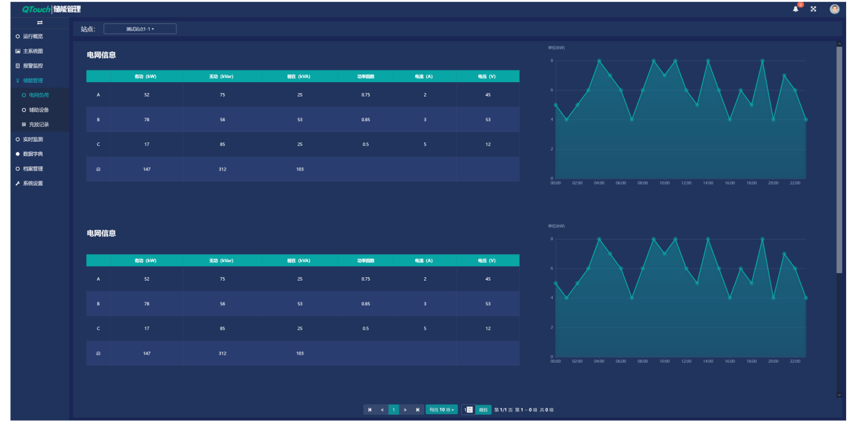Go to the previous page chevron
868x423 pixels.
(x=382, y=409)
